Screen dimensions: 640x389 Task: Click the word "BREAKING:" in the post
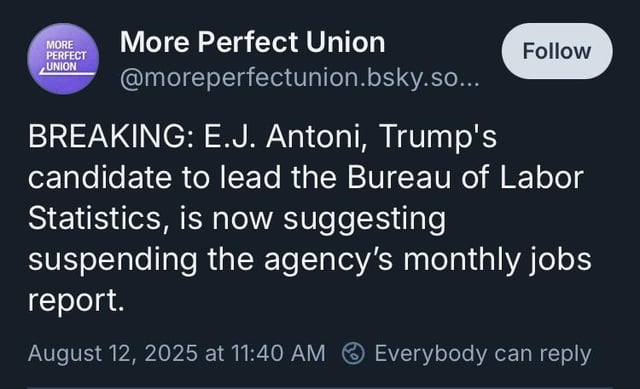[x=111, y=136]
